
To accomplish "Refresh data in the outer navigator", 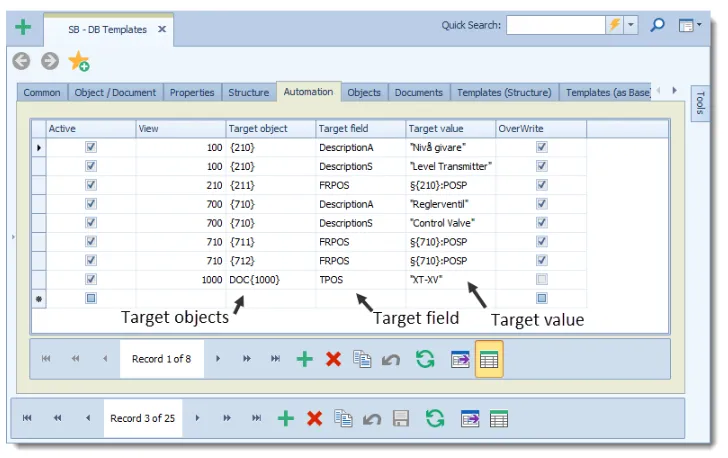I will [x=435, y=418].
